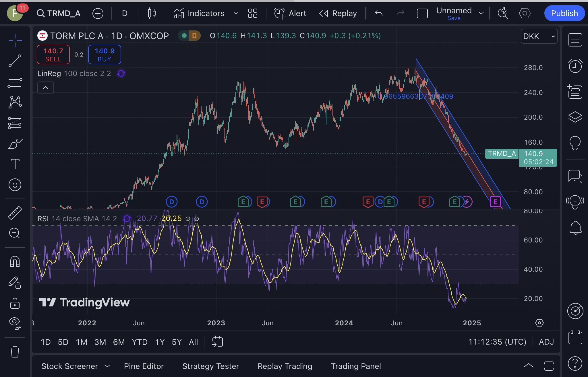Toggle hide all drawings eye icon
This screenshot has height=377, width=588.
(15, 323)
